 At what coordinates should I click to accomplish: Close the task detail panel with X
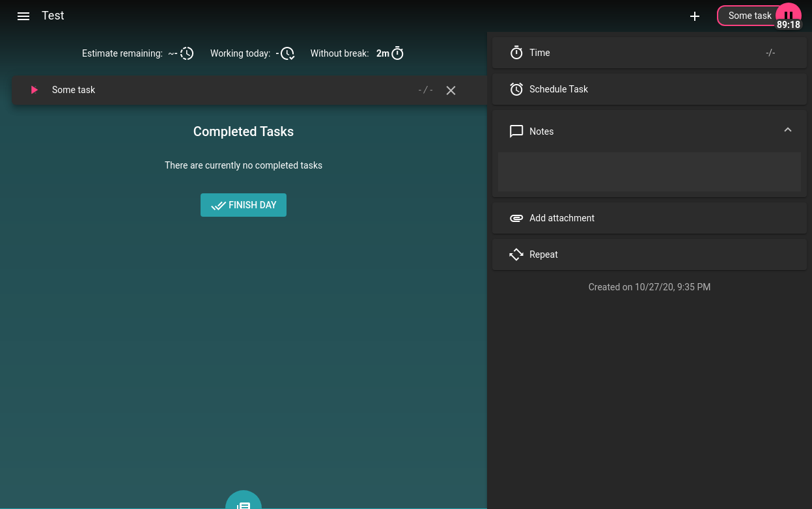(x=451, y=90)
